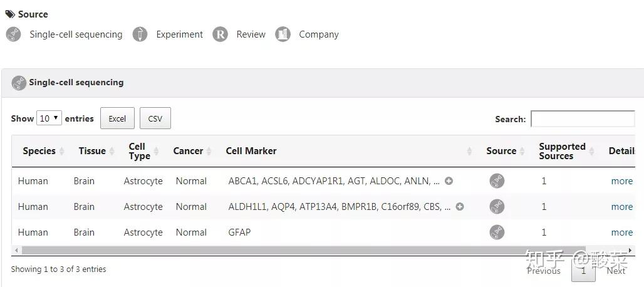
Task: Click source icon in ALDH1L1 marker row
Action: point(497,207)
